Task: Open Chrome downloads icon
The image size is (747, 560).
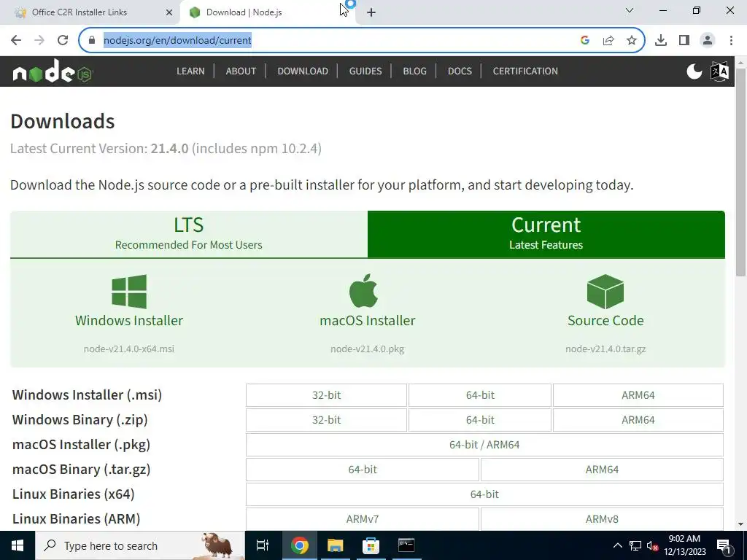Action: 661,40
